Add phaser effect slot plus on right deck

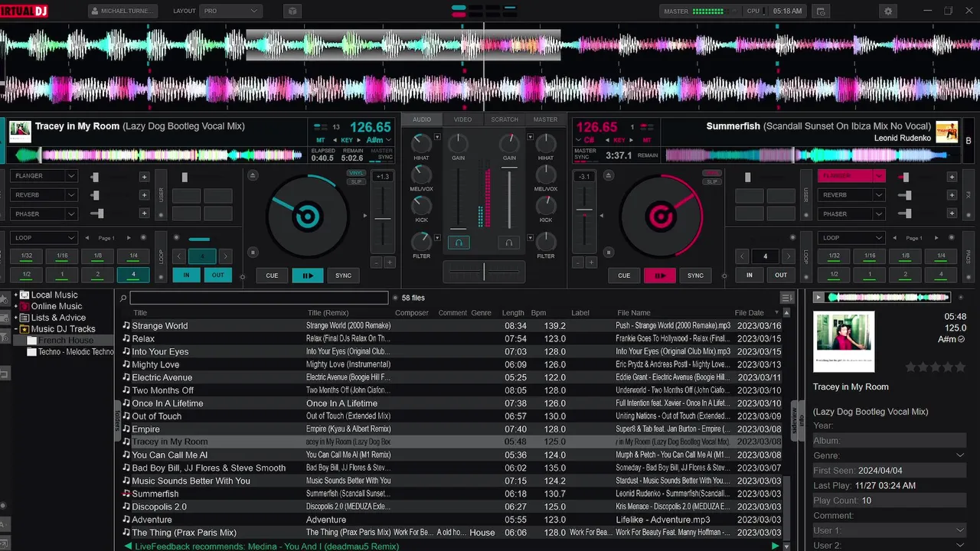(x=952, y=214)
